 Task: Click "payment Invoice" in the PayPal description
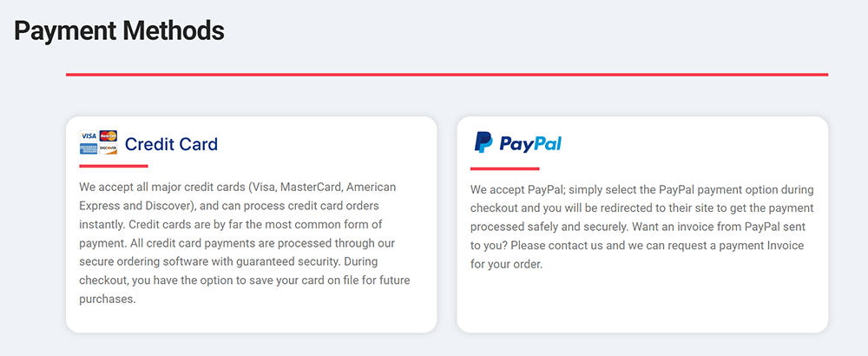(761, 246)
